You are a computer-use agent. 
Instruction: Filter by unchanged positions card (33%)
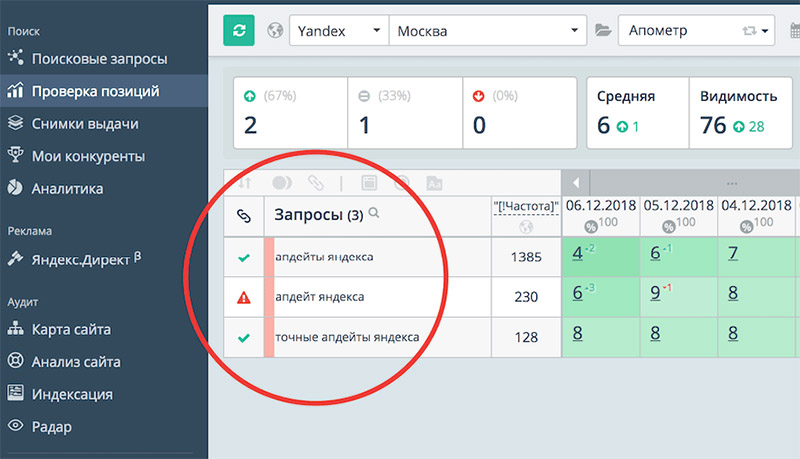point(406,113)
